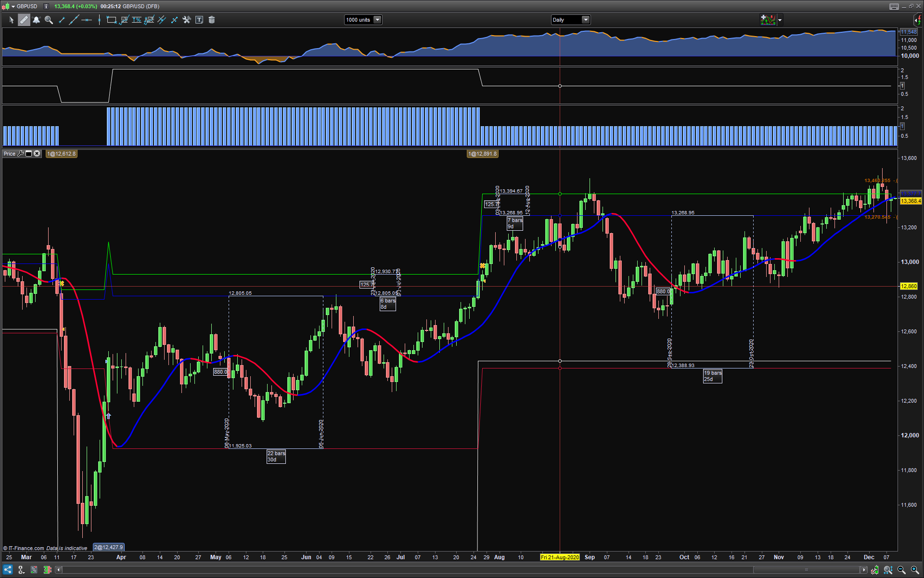Open the 1000 units dropdown
This screenshot has height=578, width=924.
[377, 20]
